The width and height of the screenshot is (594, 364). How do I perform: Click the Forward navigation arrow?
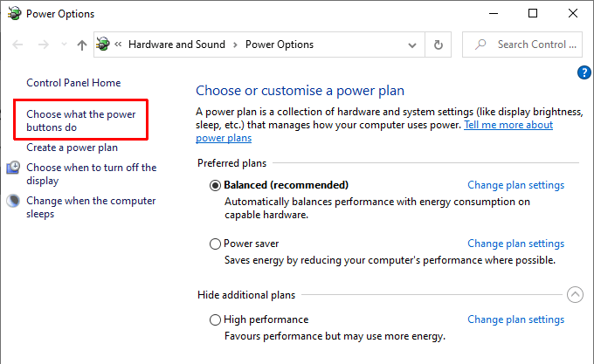click(41, 45)
